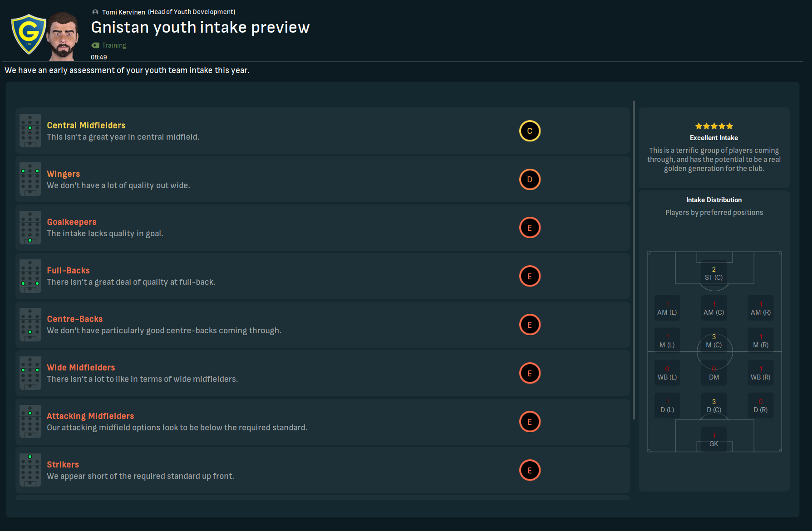Click the DM position box
This screenshot has height=531, width=812.
point(714,373)
